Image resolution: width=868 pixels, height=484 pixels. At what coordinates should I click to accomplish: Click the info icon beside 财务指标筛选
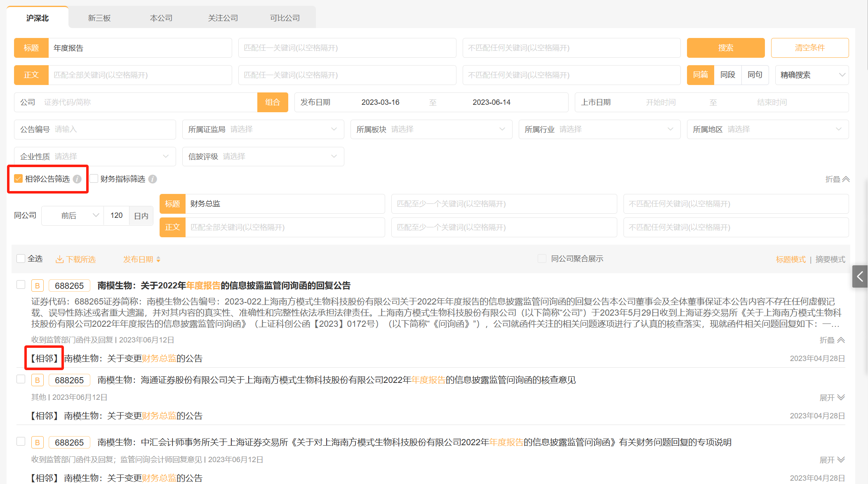153,179
